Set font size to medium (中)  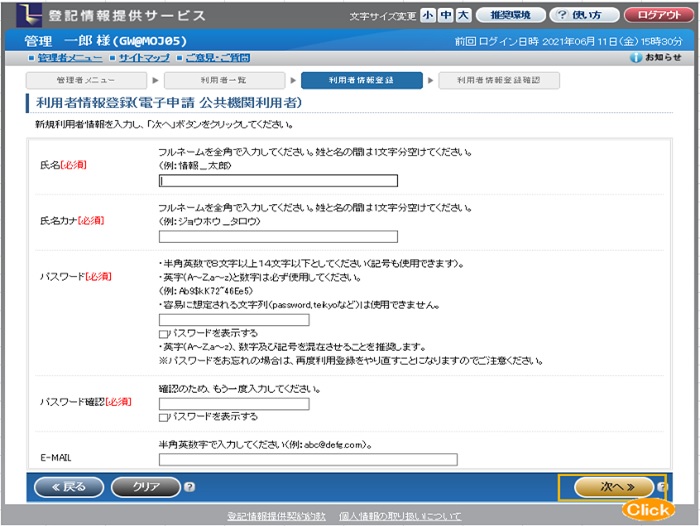pos(446,15)
